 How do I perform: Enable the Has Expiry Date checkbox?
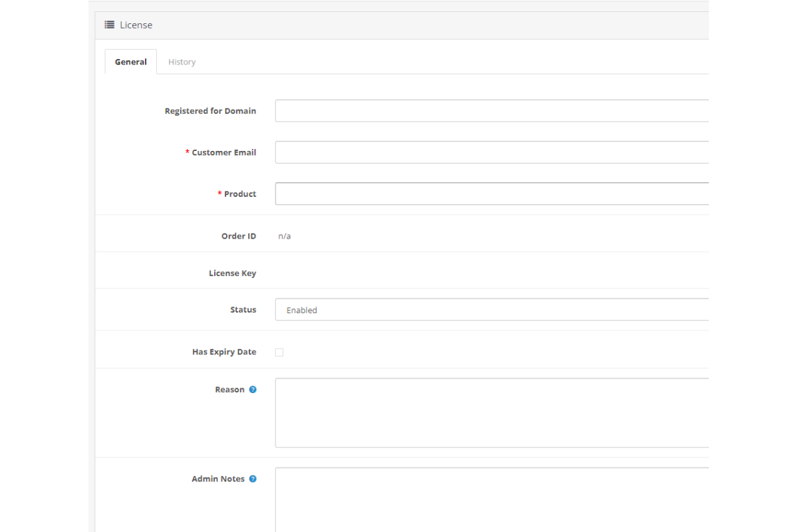[x=279, y=352]
